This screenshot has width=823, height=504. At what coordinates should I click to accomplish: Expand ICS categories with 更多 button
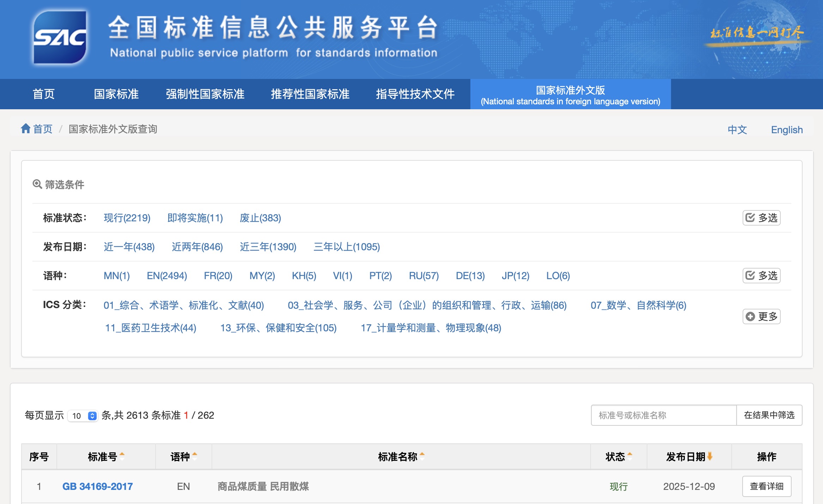click(761, 316)
